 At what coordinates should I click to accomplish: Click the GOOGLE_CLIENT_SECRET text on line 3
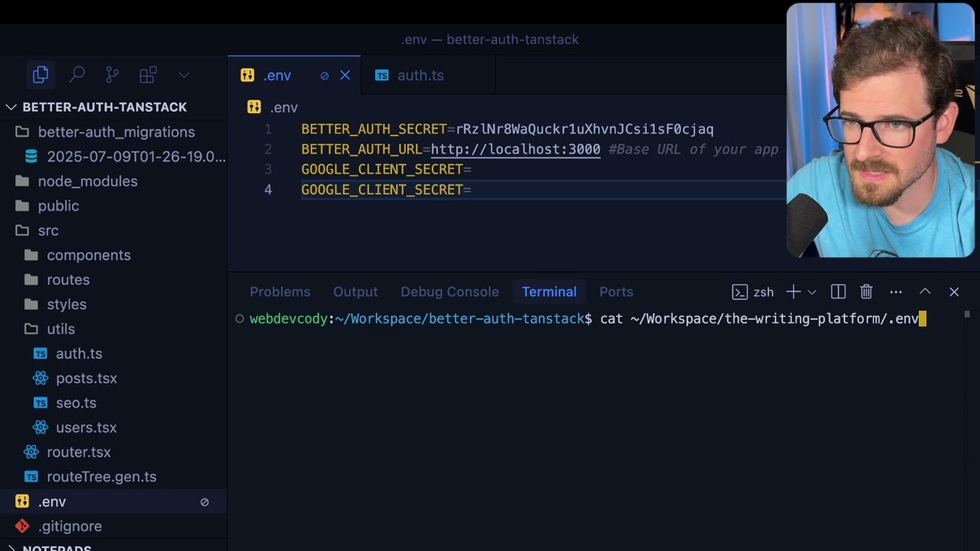point(382,169)
